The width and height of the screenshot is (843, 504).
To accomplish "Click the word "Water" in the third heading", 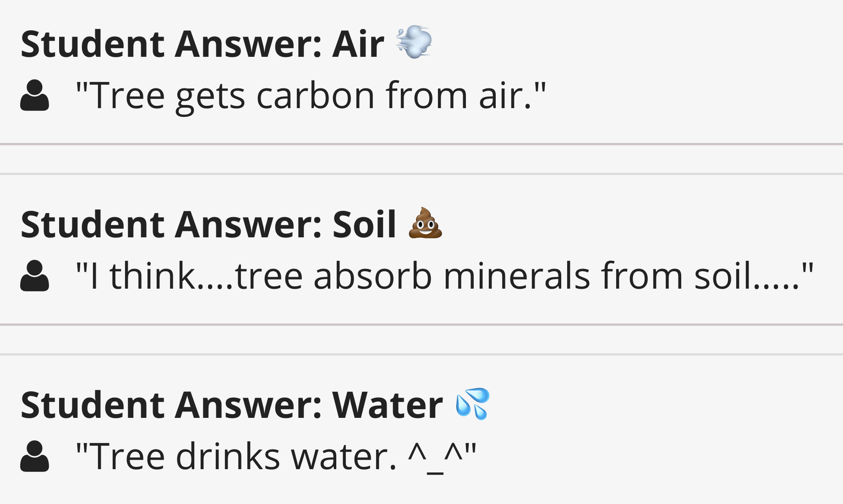I will pyautogui.click(x=388, y=405).
